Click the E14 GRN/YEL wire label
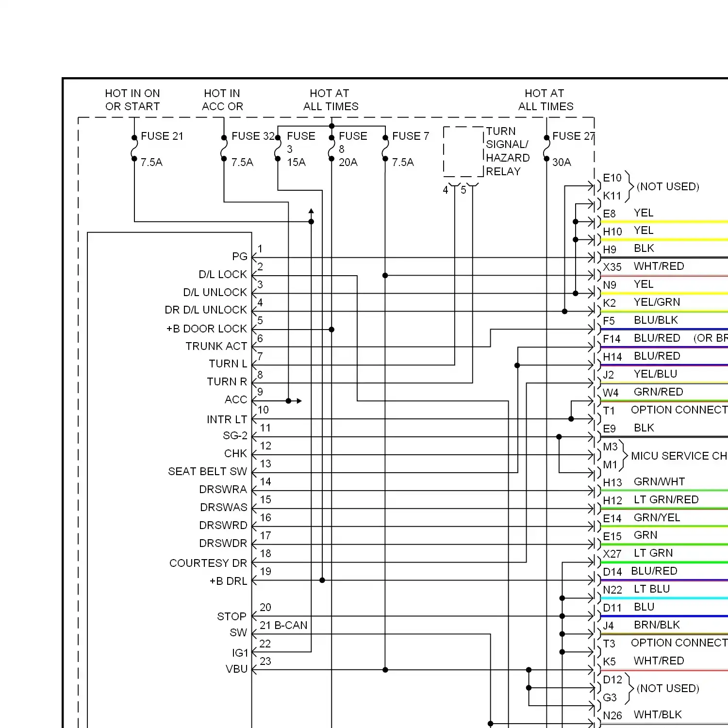The width and height of the screenshot is (728, 728). coord(642,518)
